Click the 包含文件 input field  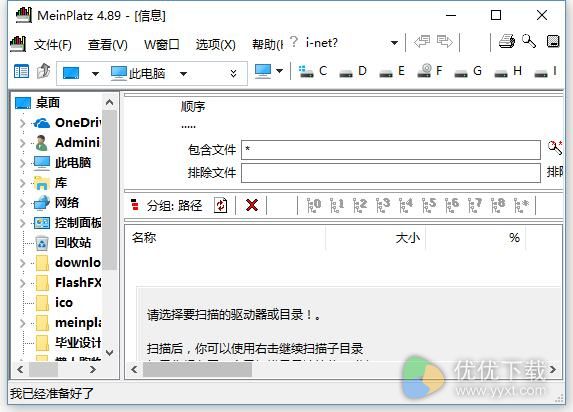391,150
